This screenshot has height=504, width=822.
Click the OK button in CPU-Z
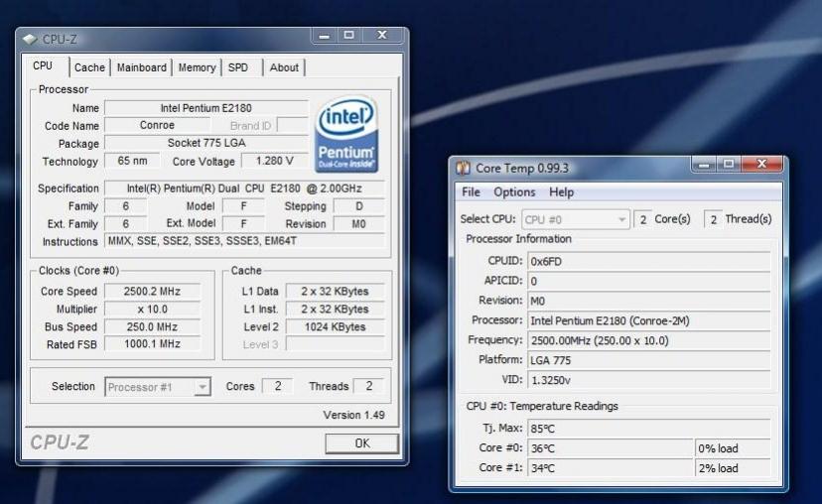(x=361, y=443)
